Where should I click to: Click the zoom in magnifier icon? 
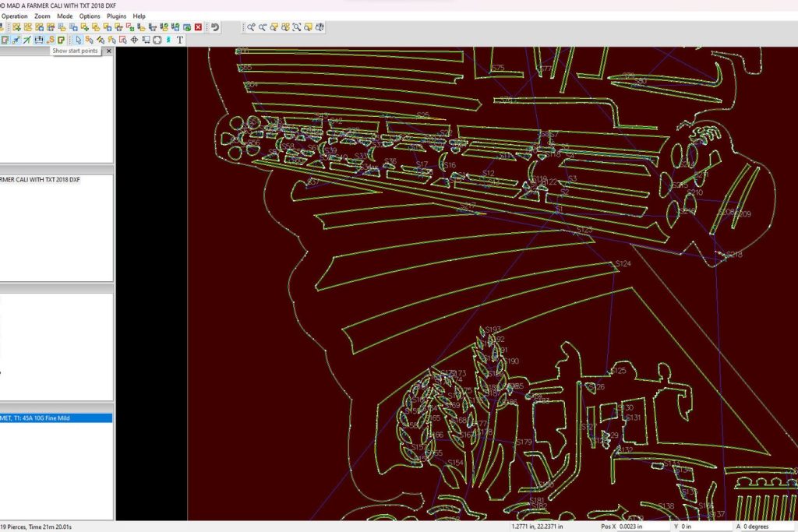coord(252,27)
